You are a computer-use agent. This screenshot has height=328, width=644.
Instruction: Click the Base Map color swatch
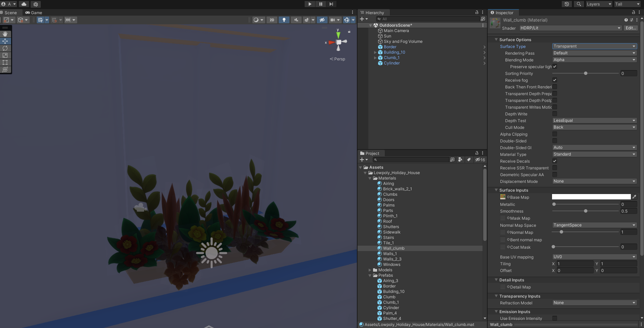click(x=591, y=197)
